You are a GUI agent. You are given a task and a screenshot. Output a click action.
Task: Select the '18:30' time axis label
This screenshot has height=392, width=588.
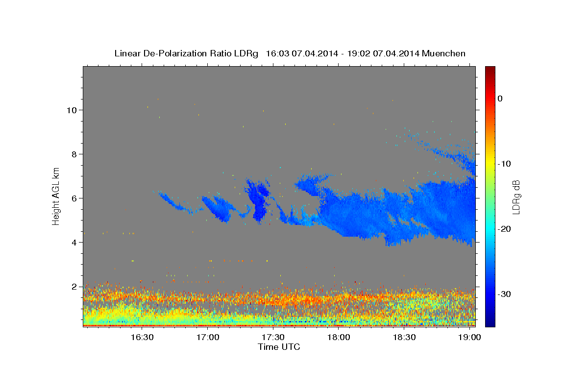pos(404,337)
